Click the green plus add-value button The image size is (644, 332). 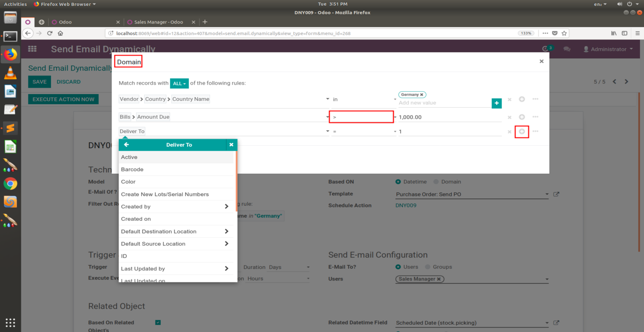coord(496,103)
